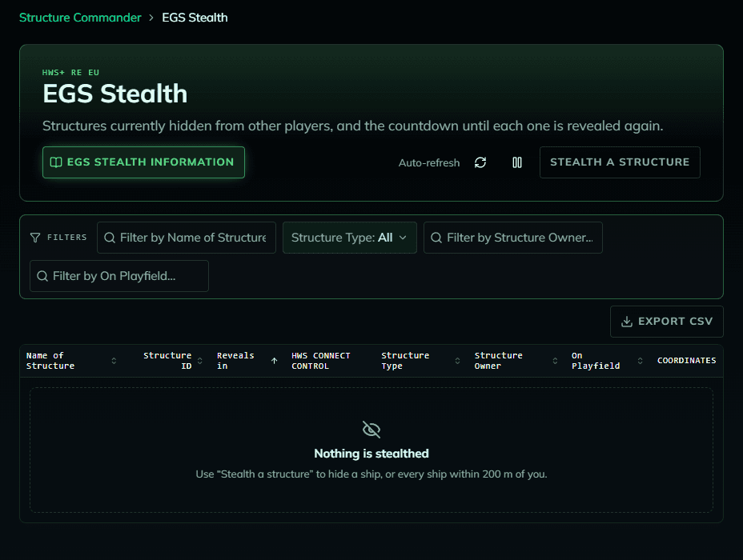Click the HWS+ RE EU server label
The width and height of the screenshot is (743, 560).
click(70, 73)
